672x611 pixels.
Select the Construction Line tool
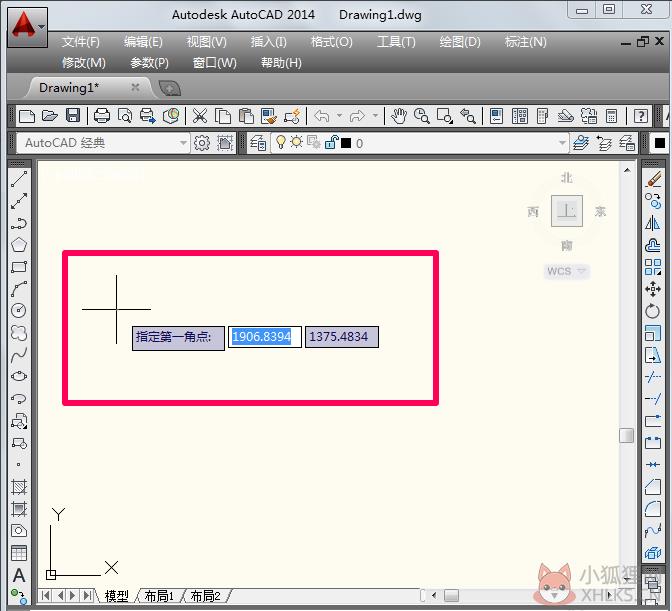click(x=19, y=201)
